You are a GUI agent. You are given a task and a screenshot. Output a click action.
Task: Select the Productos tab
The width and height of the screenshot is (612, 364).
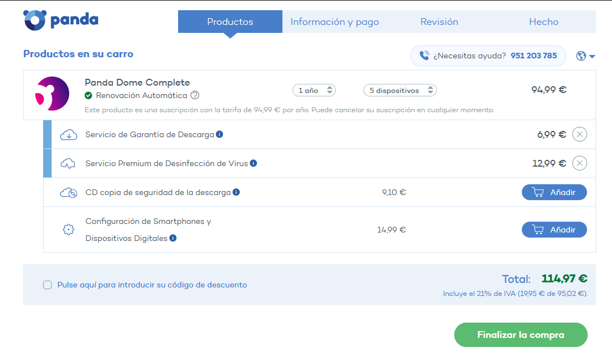(x=230, y=22)
